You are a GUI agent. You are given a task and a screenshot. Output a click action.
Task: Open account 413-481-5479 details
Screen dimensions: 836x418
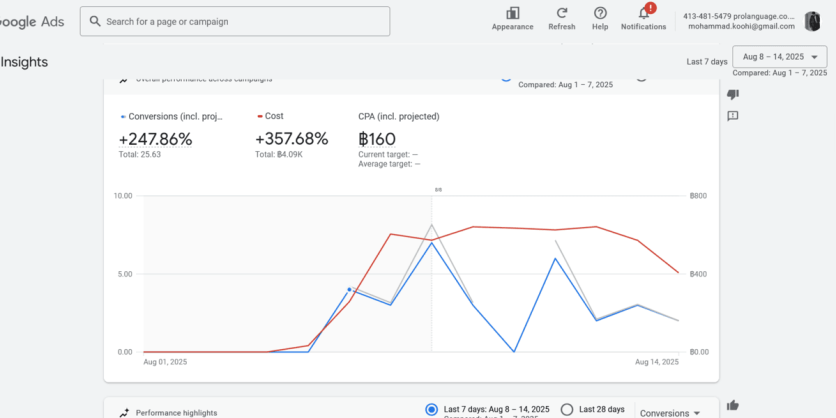click(739, 21)
